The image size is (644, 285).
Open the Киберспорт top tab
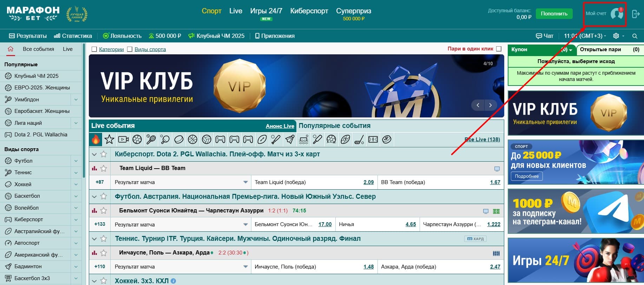309,11
